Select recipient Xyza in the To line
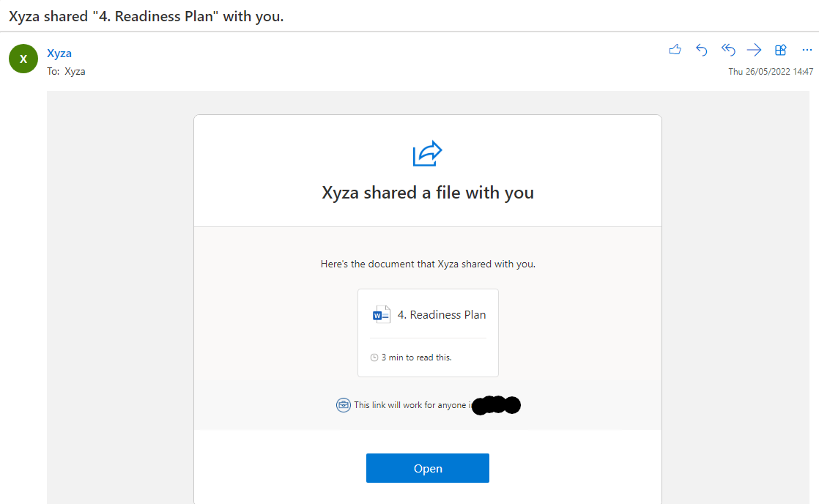The height and width of the screenshot is (504, 819). [75, 72]
